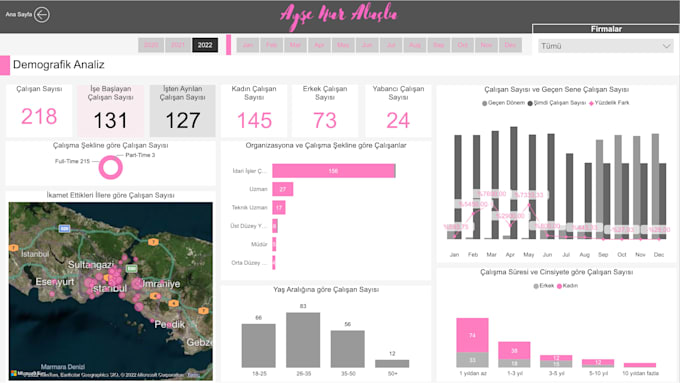Open the Firmalar Tümü dropdown
The height and width of the screenshot is (383, 680).
[x=606, y=46]
